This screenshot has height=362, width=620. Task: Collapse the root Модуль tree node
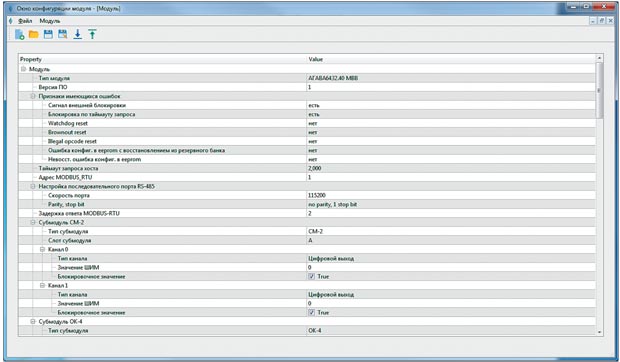pyautogui.click(x=23, y=69)
